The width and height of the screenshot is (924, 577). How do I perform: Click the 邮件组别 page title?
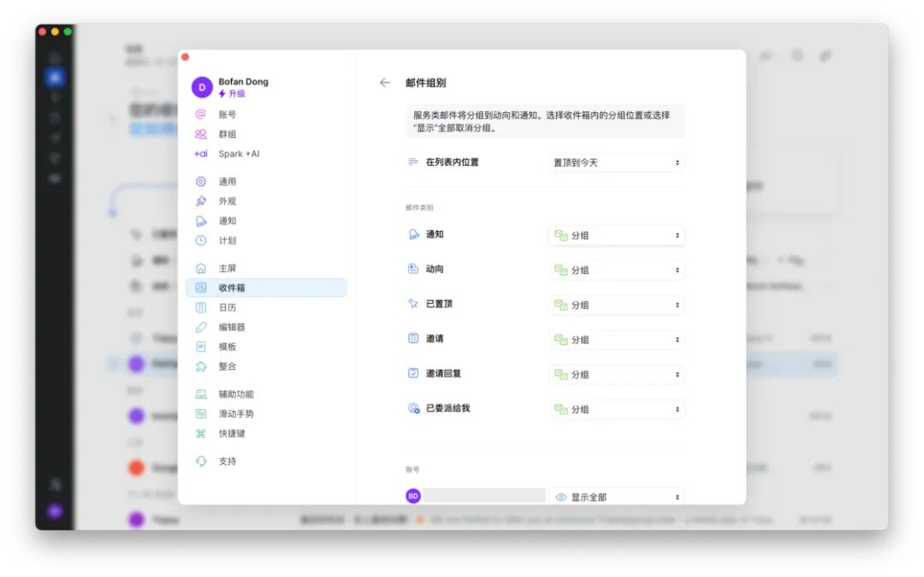pyautogui.click(x=425, y=82)
